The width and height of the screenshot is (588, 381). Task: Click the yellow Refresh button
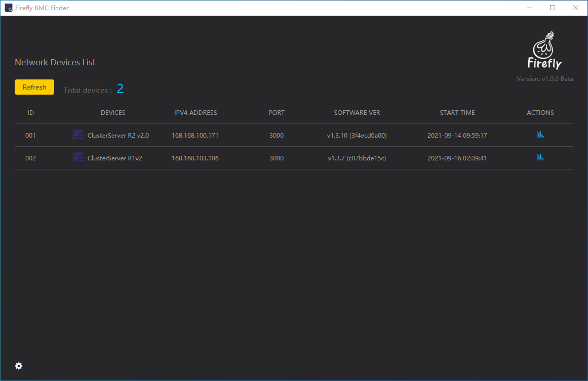point(34,87)
